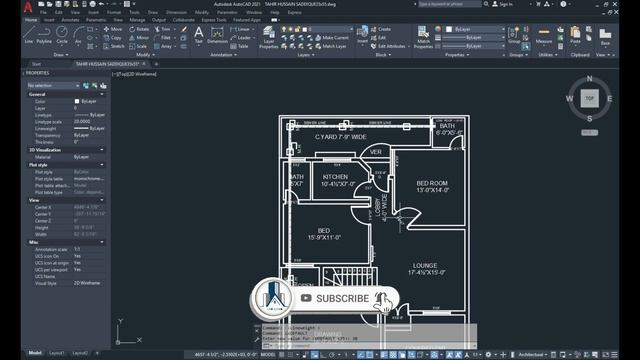Expand the Layers panel
Screen dimensions: 640x360
pyautogui.click(x=306, y=55)
